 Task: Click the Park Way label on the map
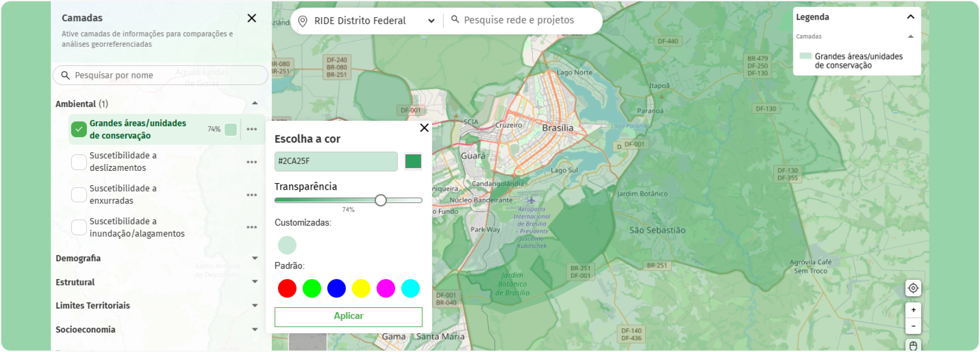click(x=485, y=229)
